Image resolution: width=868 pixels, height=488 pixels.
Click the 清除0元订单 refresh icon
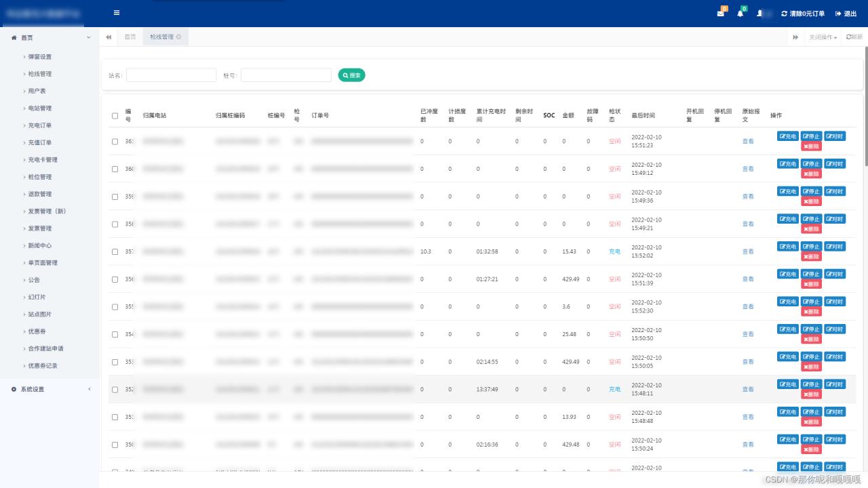[x=785, y=13]
